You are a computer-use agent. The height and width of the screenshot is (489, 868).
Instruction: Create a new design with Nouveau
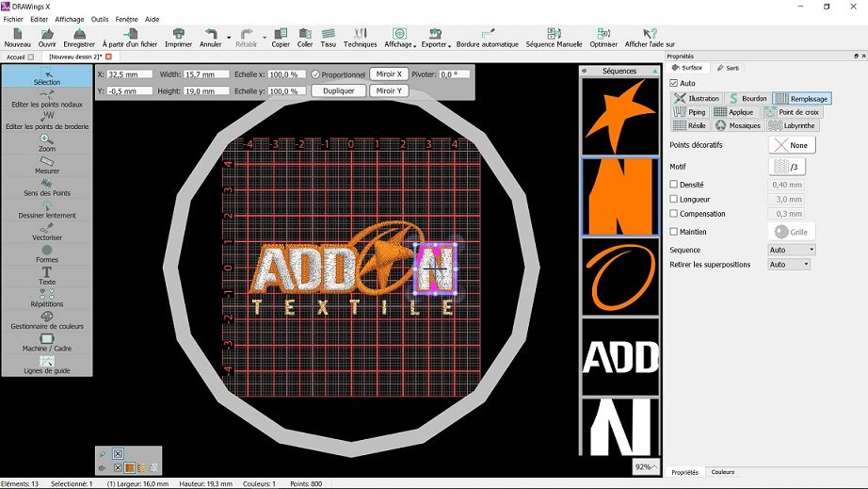(17, 38)
